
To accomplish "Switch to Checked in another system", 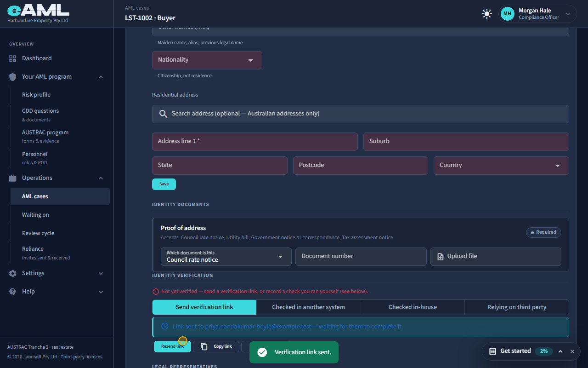I will tap(309, 307).
